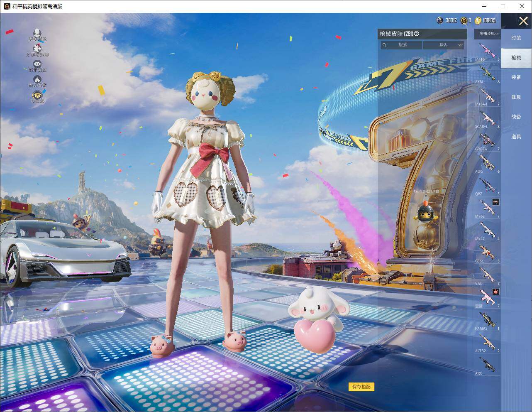The width and height of the screenshot is (532, 412).
Task: Switch to the 枪械 tab
Action: pos(516,58)
